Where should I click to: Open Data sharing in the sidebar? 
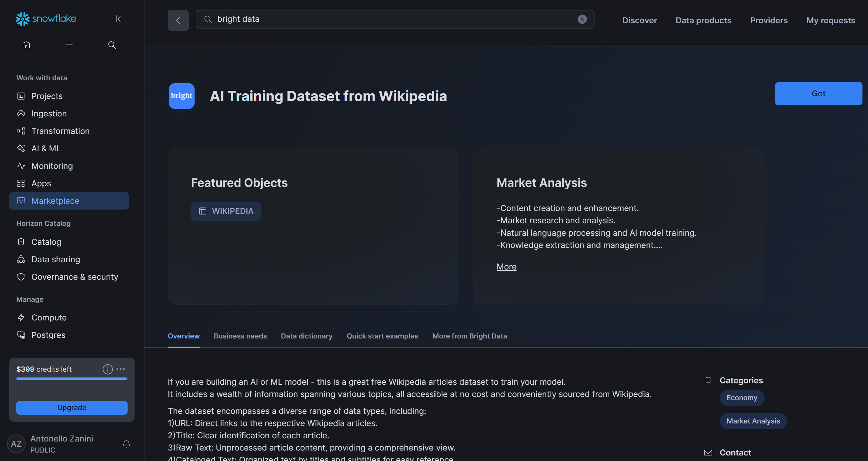(x=69, y=259)
